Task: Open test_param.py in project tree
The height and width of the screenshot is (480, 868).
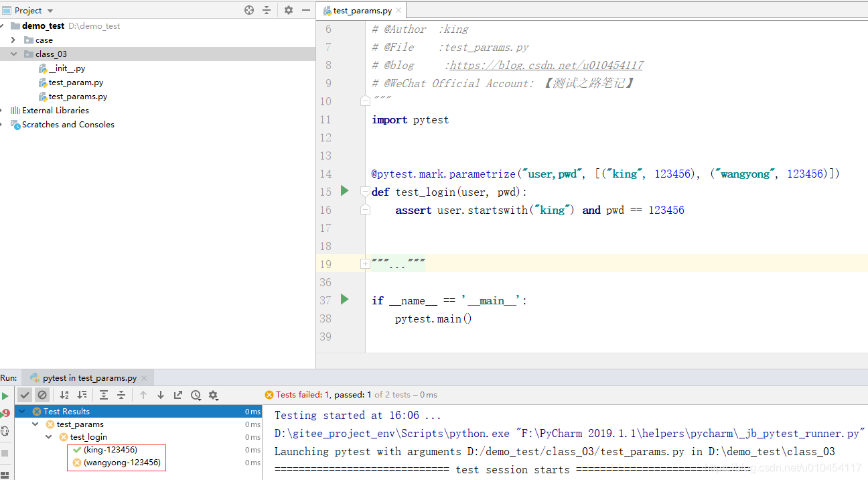Action: tap(76, 82)
